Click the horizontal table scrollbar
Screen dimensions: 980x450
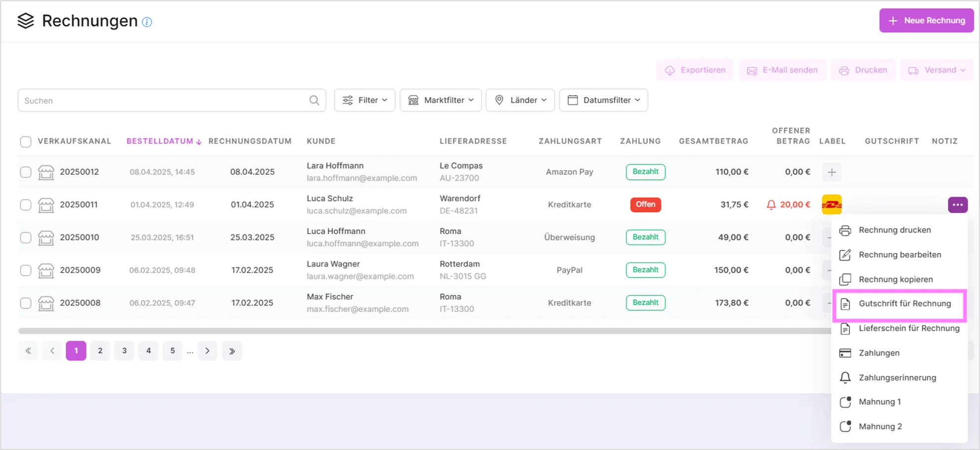(x=425, y=331)
